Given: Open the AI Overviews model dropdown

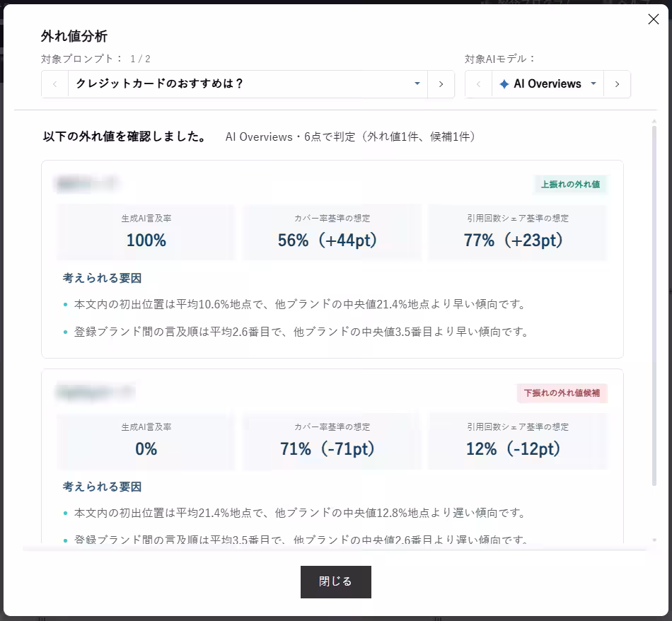Looking at the screenshot, I should click(548, 84).
